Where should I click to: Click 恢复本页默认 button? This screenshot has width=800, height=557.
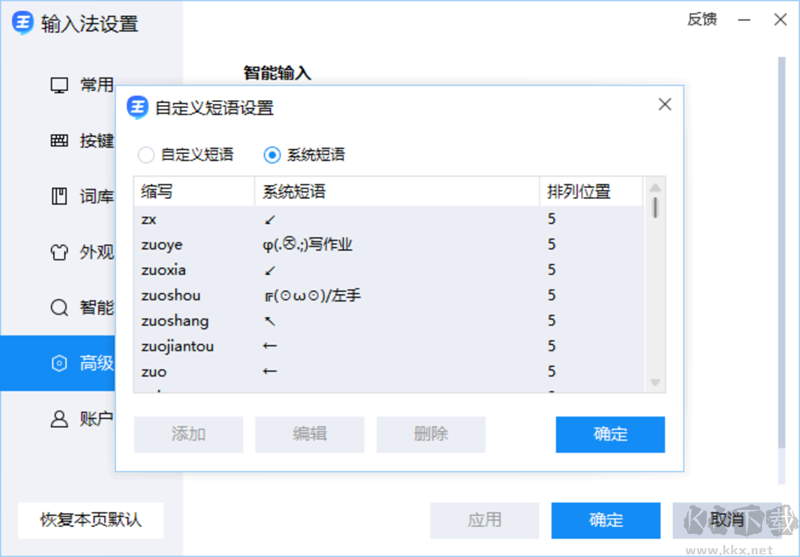pyautogui.click(x=91, y=520)
